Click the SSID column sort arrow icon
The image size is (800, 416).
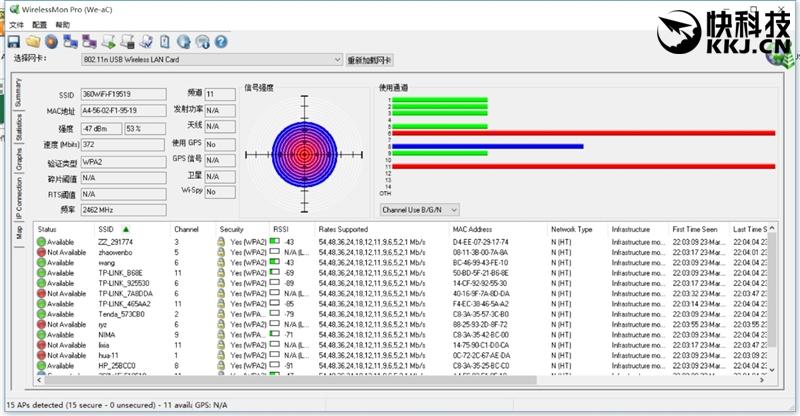(126, 229)
